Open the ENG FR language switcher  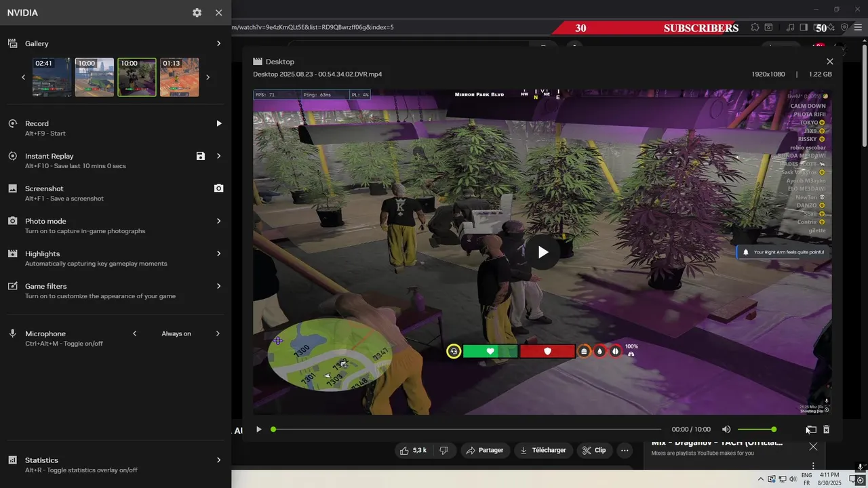tap(806, 479)
